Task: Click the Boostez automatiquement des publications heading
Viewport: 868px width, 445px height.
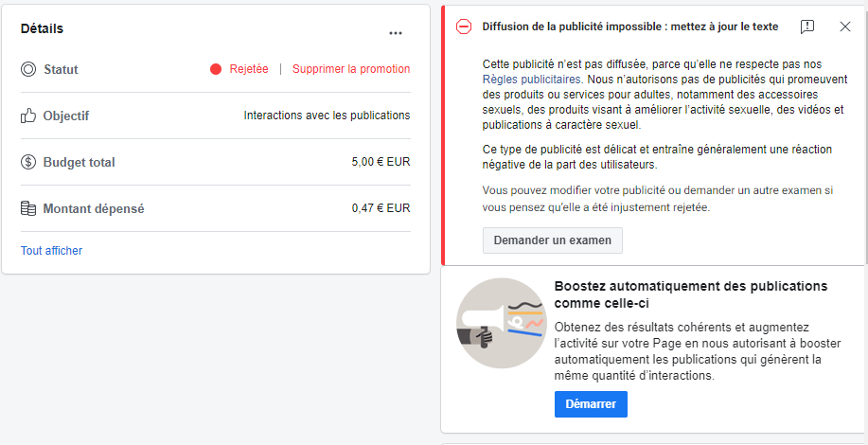Action: pos(691,295)
